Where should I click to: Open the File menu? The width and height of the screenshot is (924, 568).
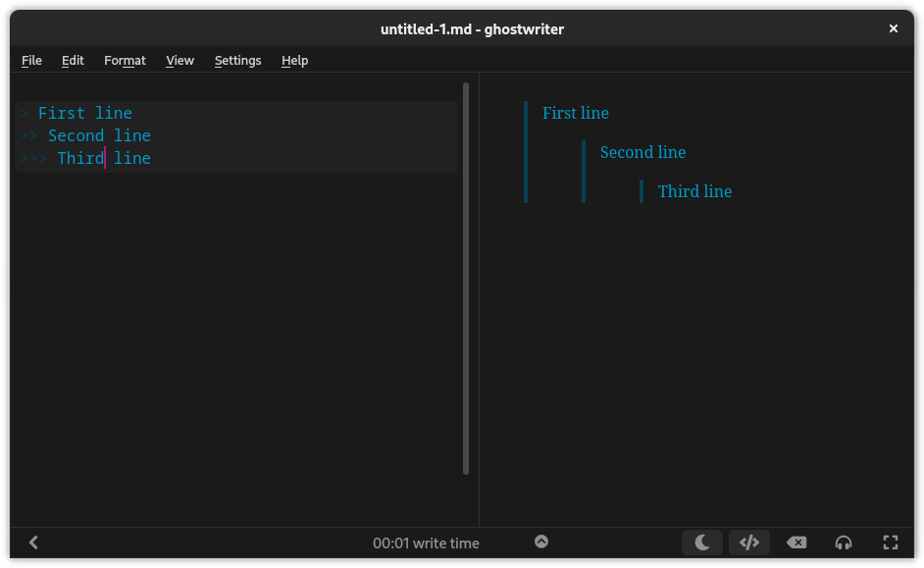click(x=31, y=60)
